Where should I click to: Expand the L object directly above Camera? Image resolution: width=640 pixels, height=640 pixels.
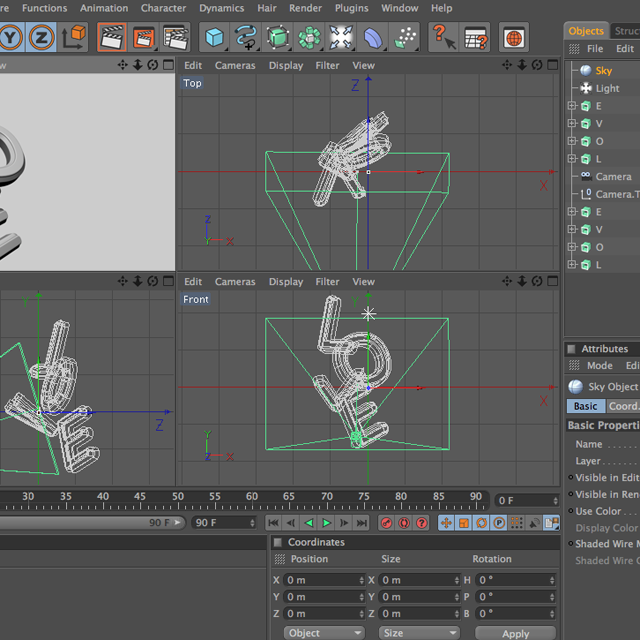pyautogui.click(x=572, y=158)
